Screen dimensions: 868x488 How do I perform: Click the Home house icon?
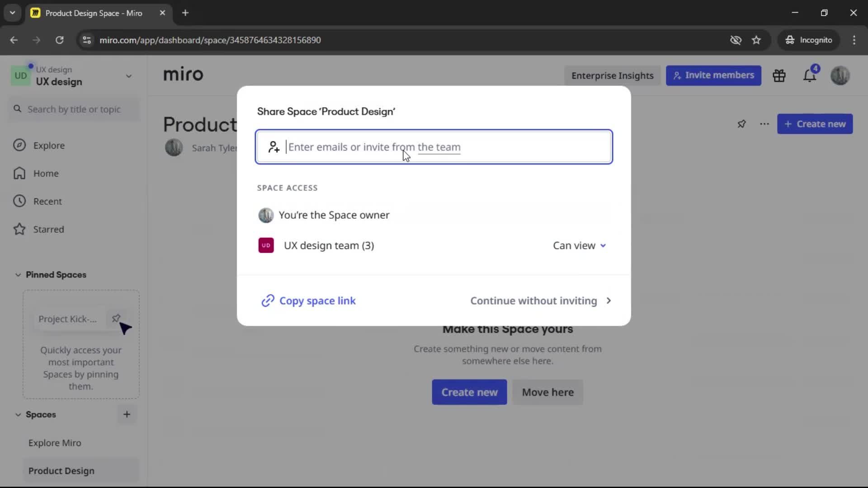coord(19,173)
